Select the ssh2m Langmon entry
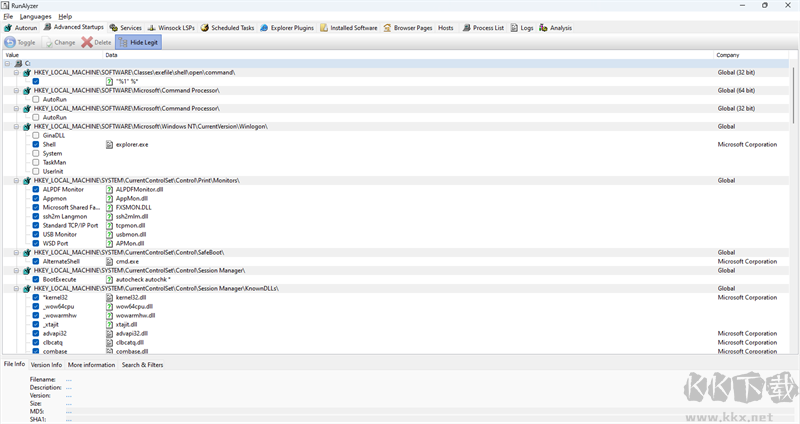Viewport: 800px width, 424px height. 65,217
